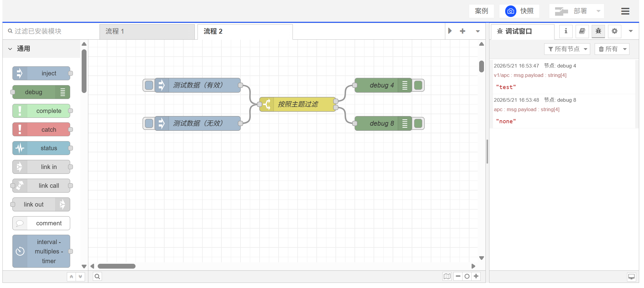The image size is (644, 288).
Task: Open debug window in new window
Action: tap(632, 277)
